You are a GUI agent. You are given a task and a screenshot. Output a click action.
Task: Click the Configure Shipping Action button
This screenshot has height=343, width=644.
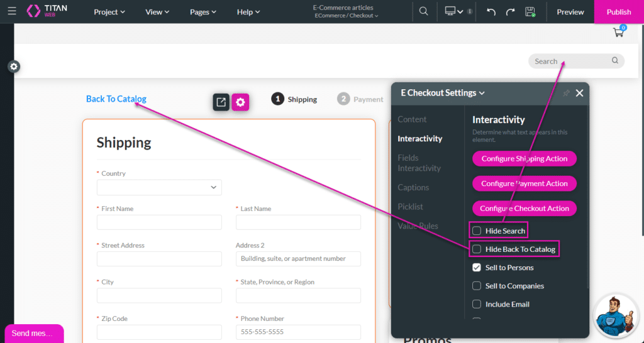coord(524,159)
